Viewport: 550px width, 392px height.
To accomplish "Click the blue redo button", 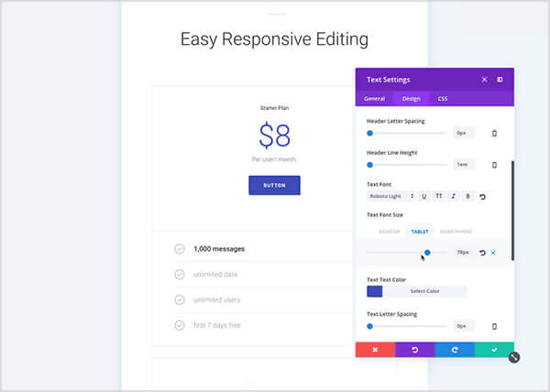I will pyautogui.click(x=455, y=350).
